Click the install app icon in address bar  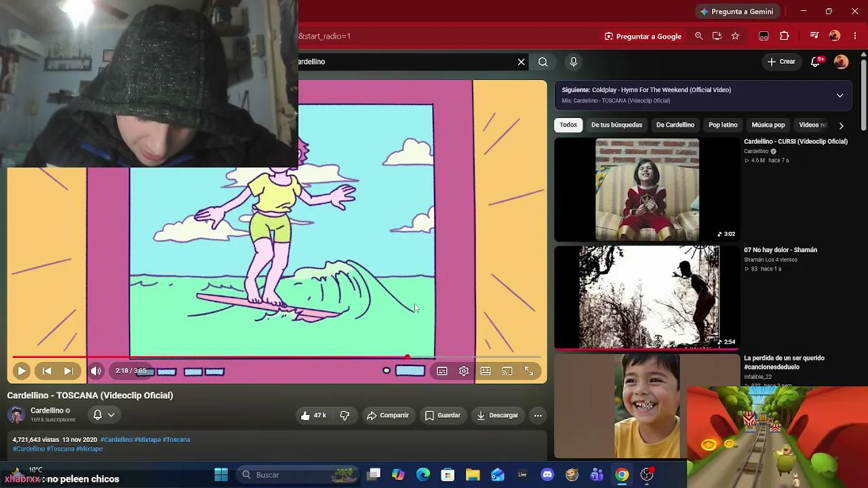pos(717,36)
